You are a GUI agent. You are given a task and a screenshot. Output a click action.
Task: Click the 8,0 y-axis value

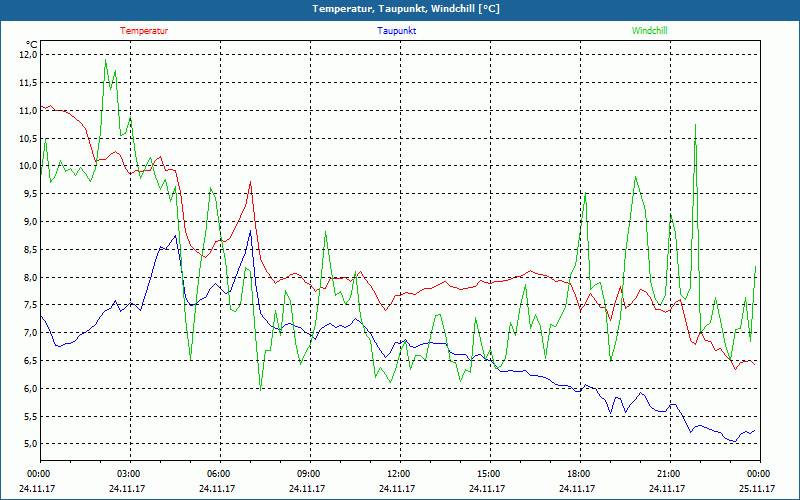(x=30, y=277)
